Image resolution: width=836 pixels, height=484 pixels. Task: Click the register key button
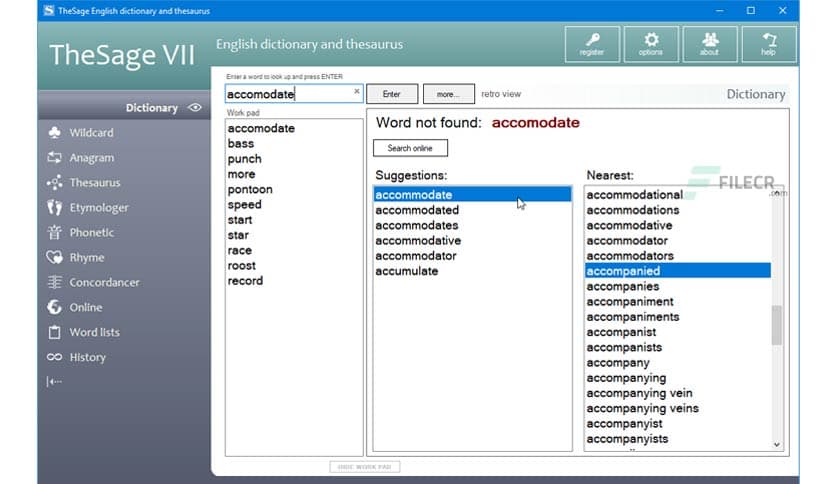(x=592, y=44)
